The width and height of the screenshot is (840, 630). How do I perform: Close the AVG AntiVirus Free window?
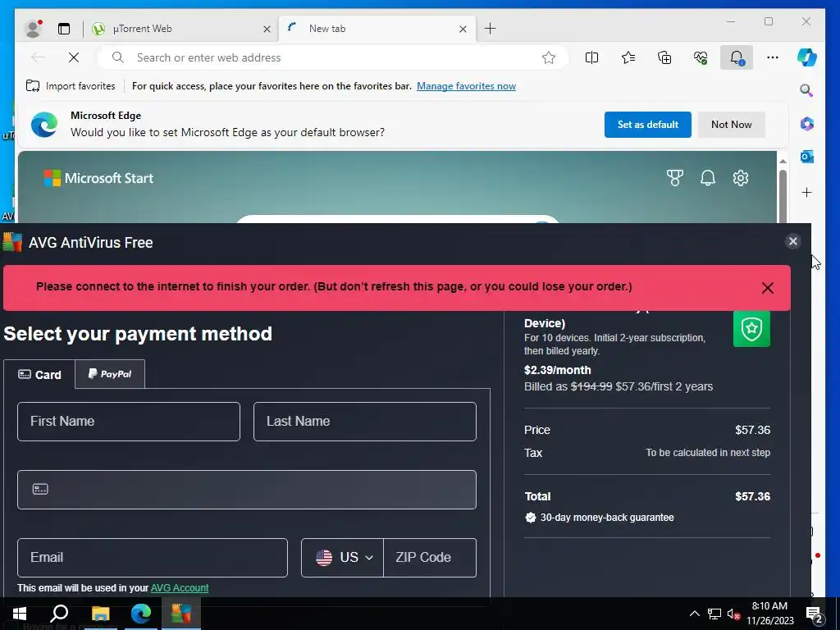pos(793,242)
